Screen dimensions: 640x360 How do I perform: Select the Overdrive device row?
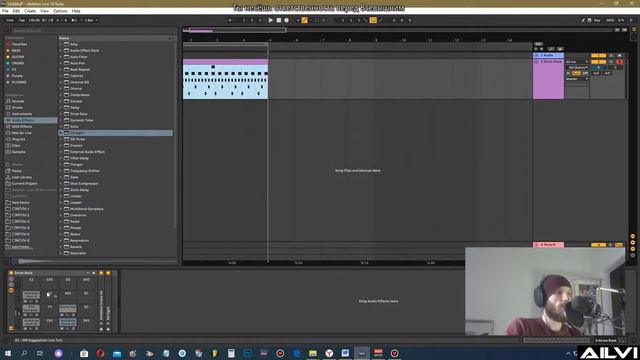tap(116, 215)
